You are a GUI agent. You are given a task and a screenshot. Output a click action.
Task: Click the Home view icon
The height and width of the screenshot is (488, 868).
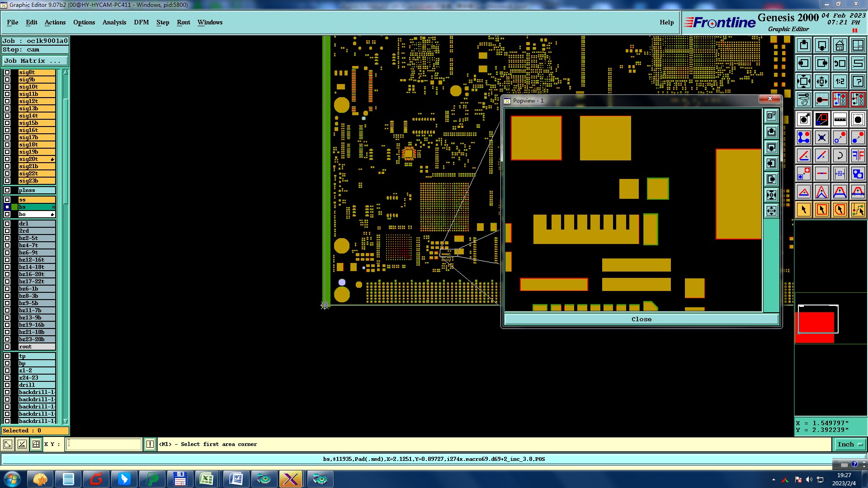(x=840, y=45)
